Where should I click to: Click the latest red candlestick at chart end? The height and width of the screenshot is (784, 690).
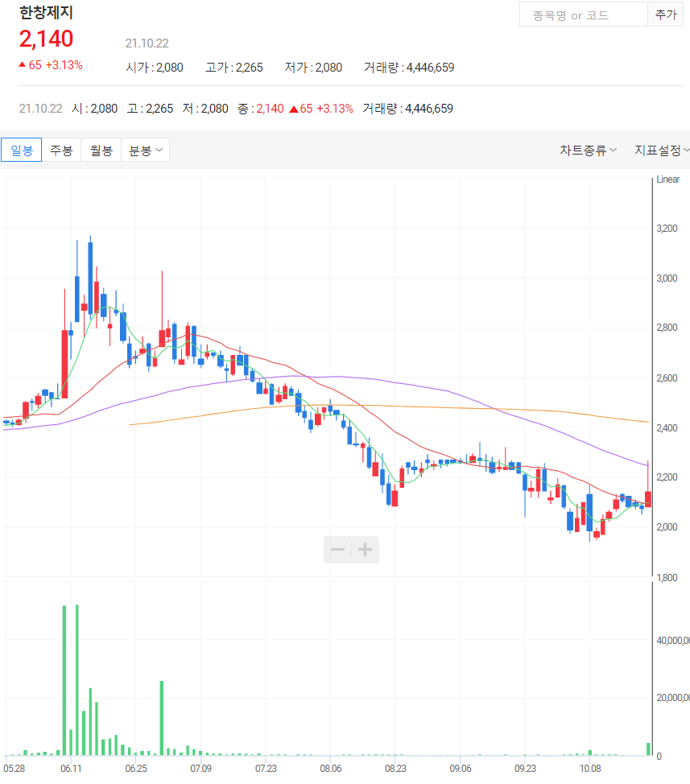[x=648, y=499]
